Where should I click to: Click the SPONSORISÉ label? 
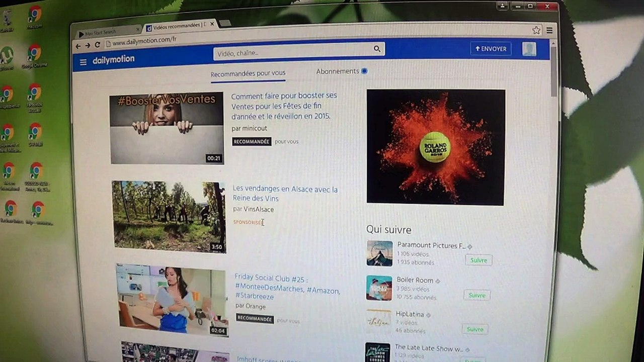pos(248,222)
